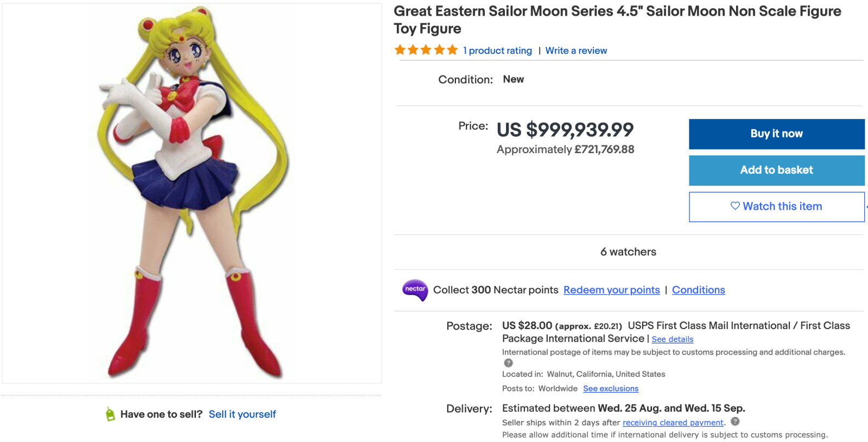868x442 pixels.
Task: Open the "Redeem your points" link
Action: (611, 290)
